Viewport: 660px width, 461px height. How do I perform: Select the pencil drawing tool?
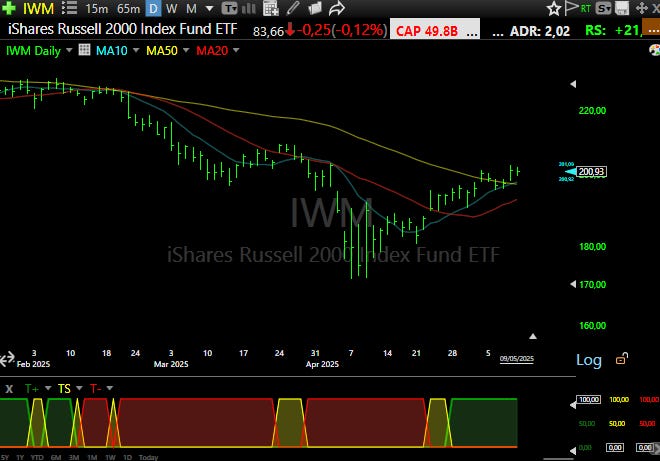tap(293, 8)
